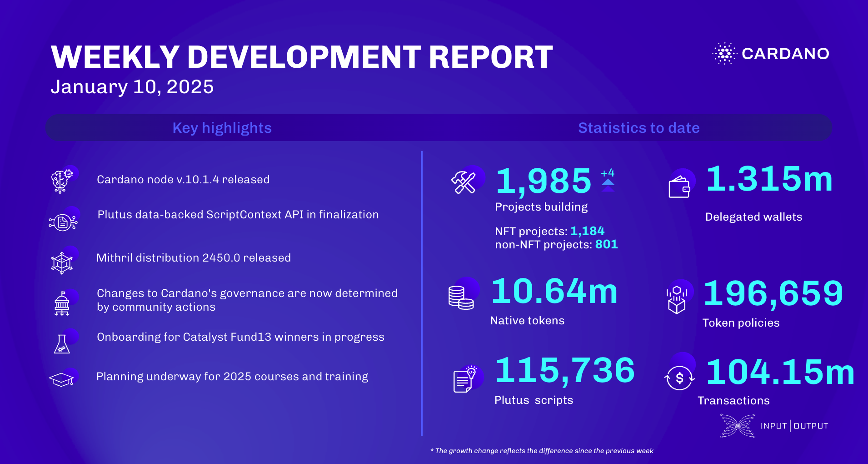The image size is (868, 464).
Task: Click the wallet icon beside Delegated wallets
Action: pos(679,187)
